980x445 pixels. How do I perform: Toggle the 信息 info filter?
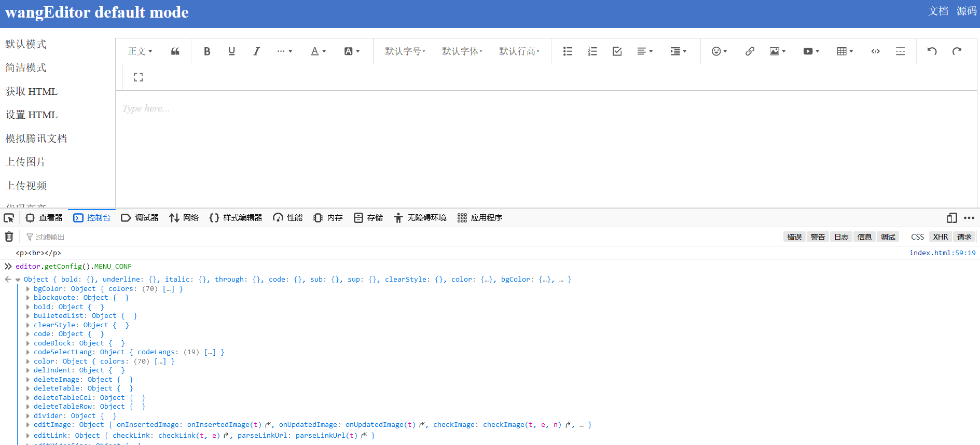click(x=864, y=237)
